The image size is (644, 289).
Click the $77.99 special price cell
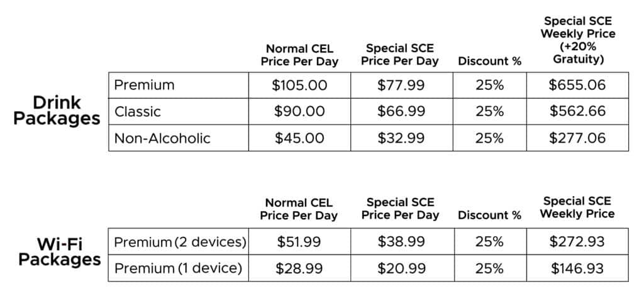coord(401,85)
